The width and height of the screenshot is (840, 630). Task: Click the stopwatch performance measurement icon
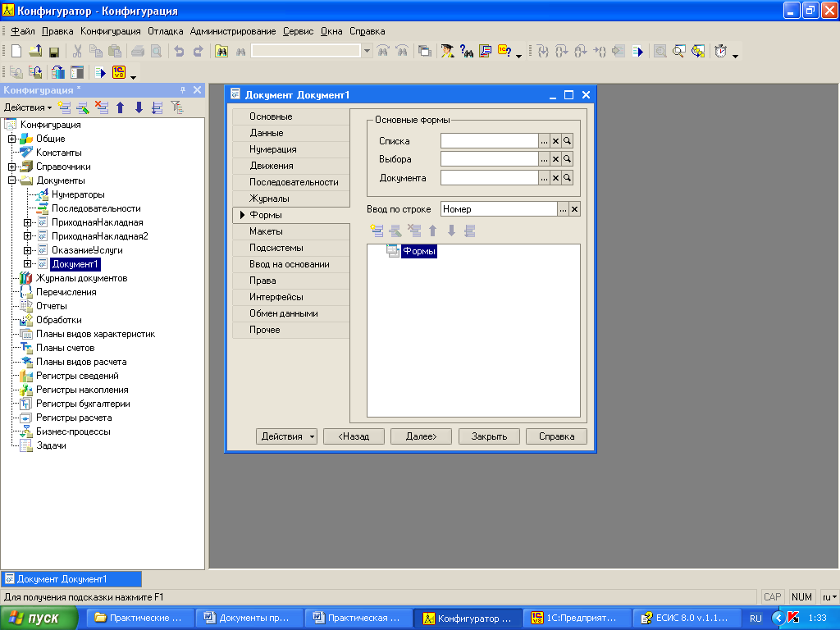coord(721,51)
